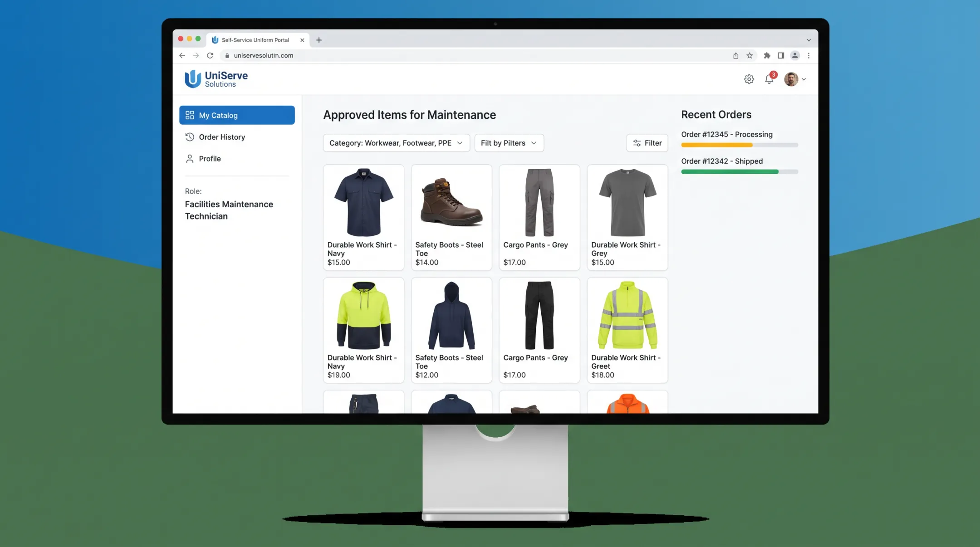Click Approved Items for Maintenance heading
This screenshot has width=980, height=547.
[409, 115]
